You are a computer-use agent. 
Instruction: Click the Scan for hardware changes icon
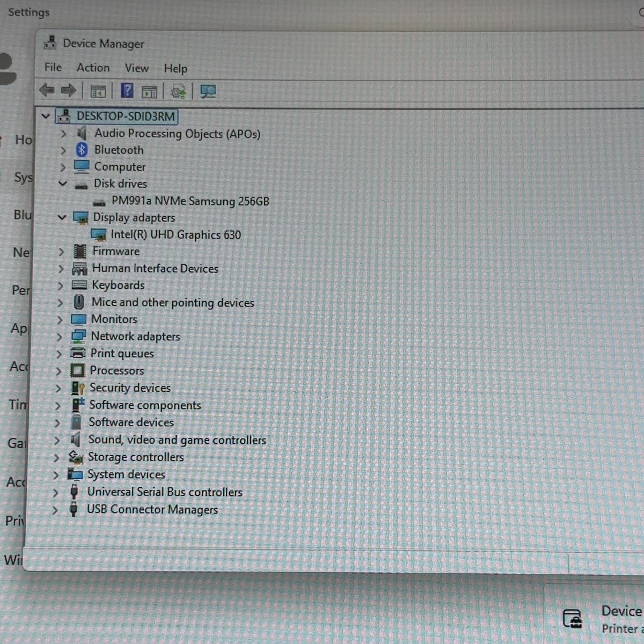coord(208,92)
